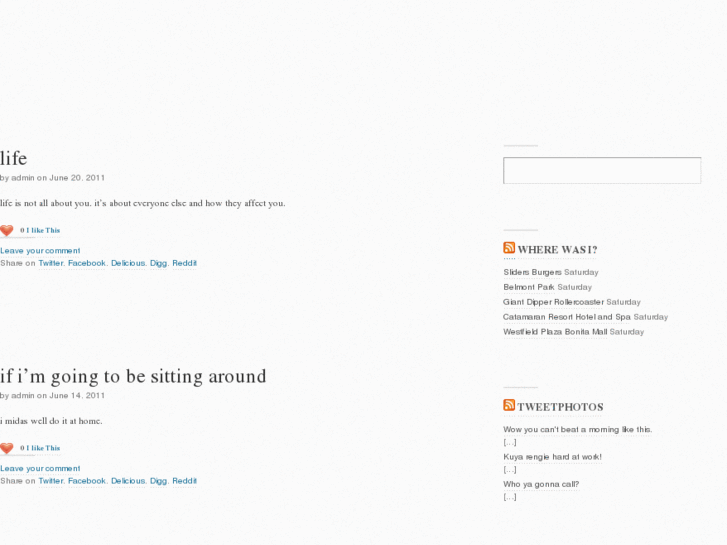
Task: Share the June 14 post on Digg
Action: point(159,481)
